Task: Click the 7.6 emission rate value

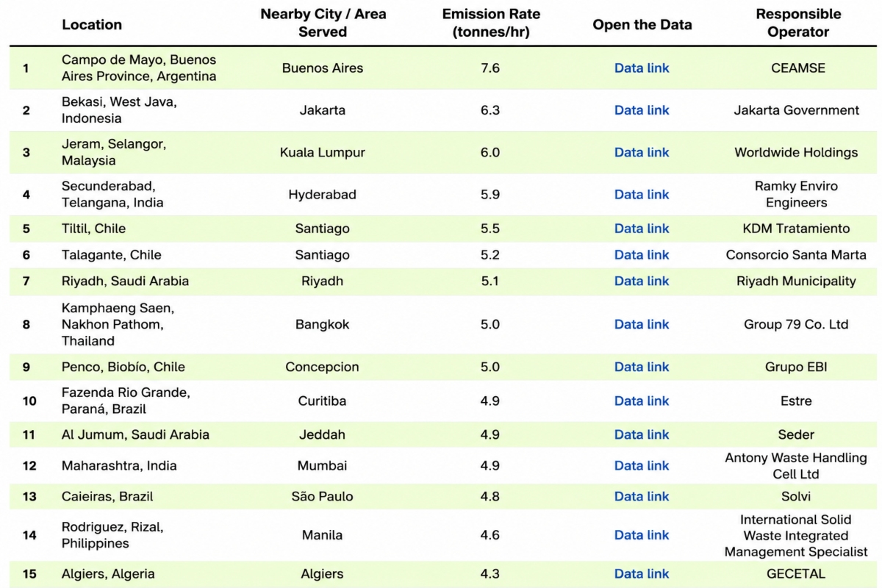Action: click(x=490, y=68)
